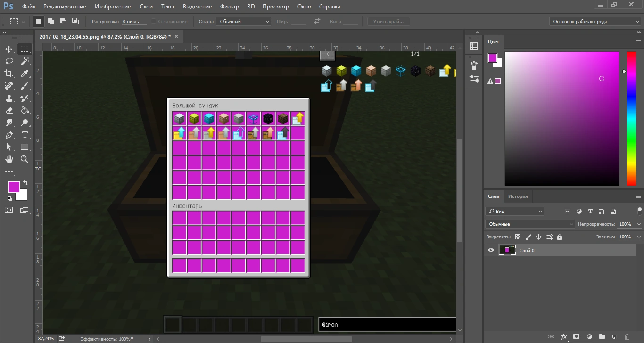Expand the Непрозрачность slider arrow
Screen dimensions: 644x343
coord(639,224)
